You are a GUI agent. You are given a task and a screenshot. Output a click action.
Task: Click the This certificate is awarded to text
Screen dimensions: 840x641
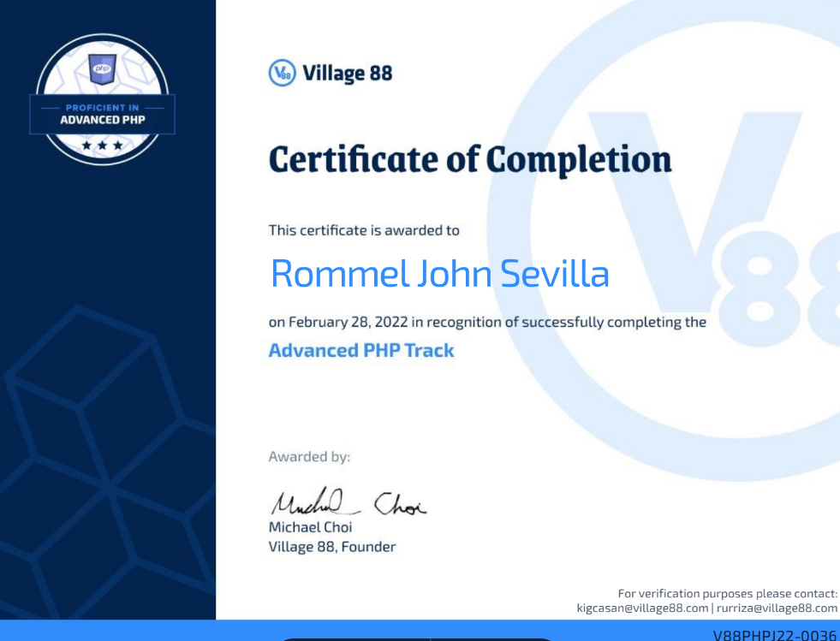click(x=364, y=230)
